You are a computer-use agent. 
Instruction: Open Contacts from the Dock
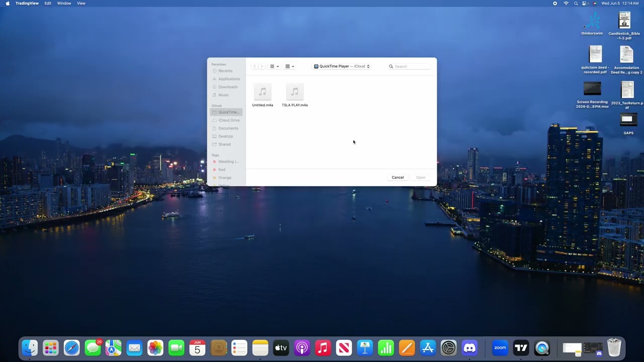pos(218,347)
